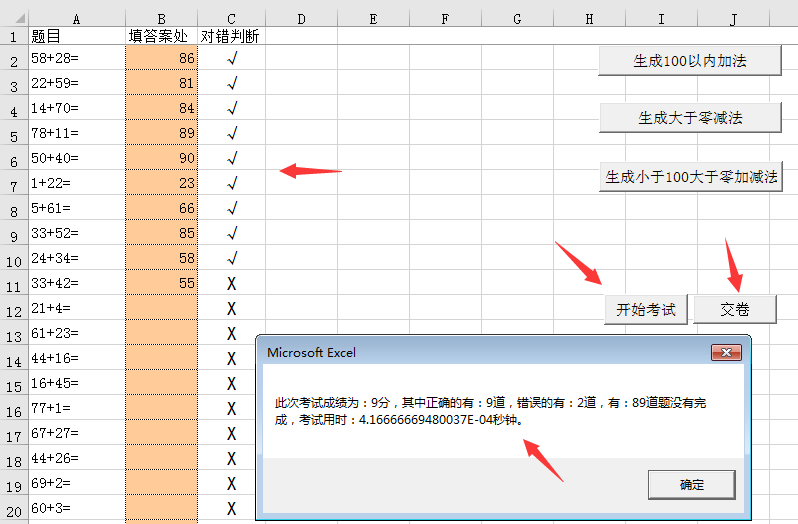
Task: Select answer cell containing 85
Action: coord(161,232)
